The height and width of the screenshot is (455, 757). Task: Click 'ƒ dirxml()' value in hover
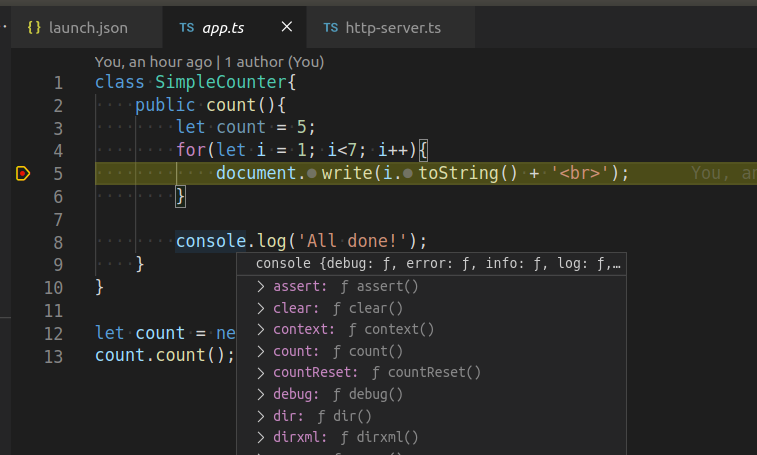pos(379,437)
